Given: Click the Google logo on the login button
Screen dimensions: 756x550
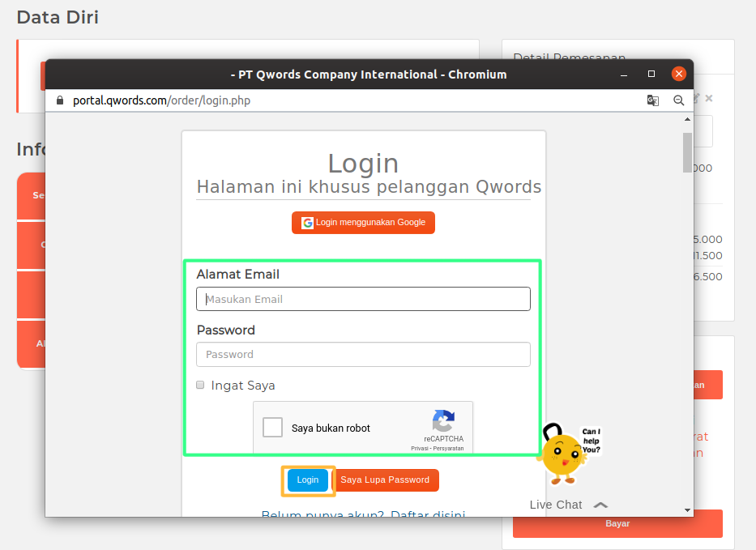Looking at the screenshot, I should click(307, 223).
